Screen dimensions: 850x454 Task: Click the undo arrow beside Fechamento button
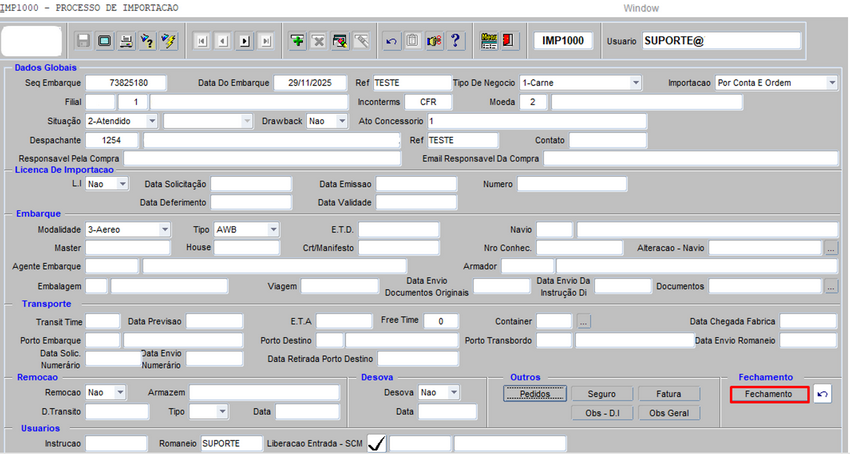pos(822,394)
